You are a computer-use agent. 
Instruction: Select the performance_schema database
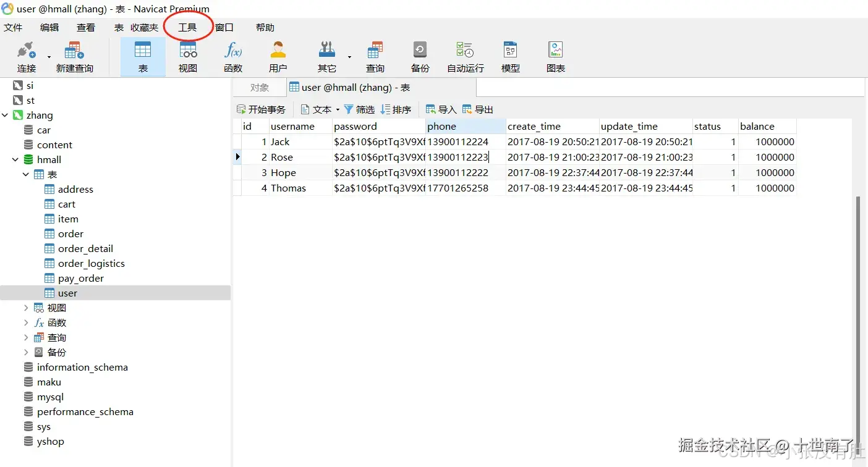pyautogui.click(x=85, y=411)
